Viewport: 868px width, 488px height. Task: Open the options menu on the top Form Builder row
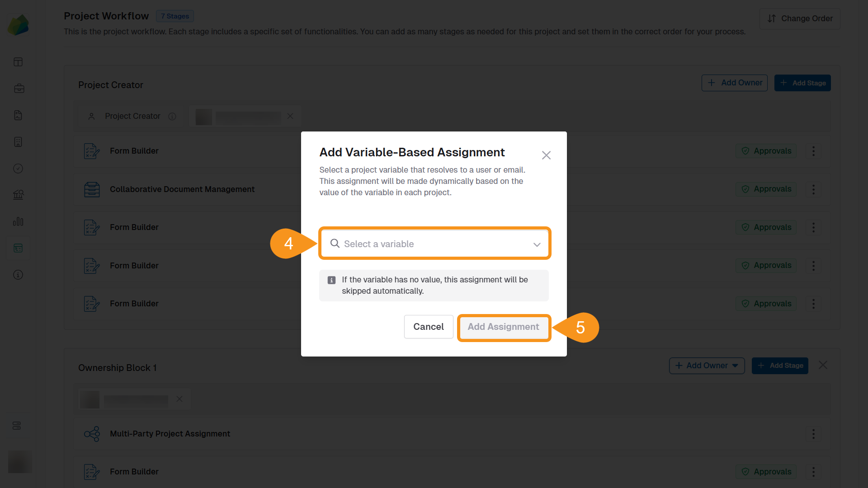tap(813, 151)
